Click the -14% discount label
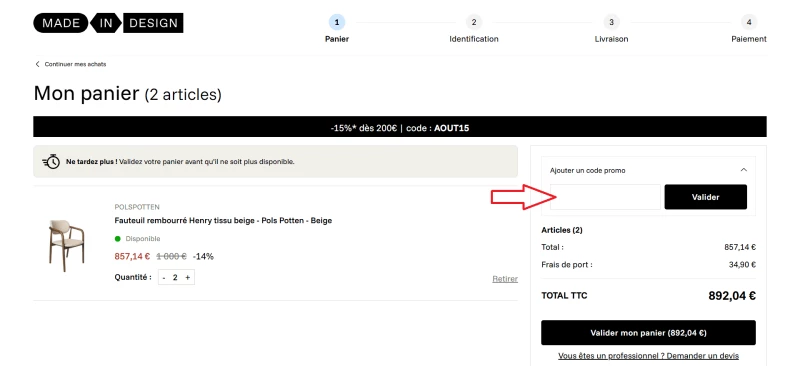 203,256
